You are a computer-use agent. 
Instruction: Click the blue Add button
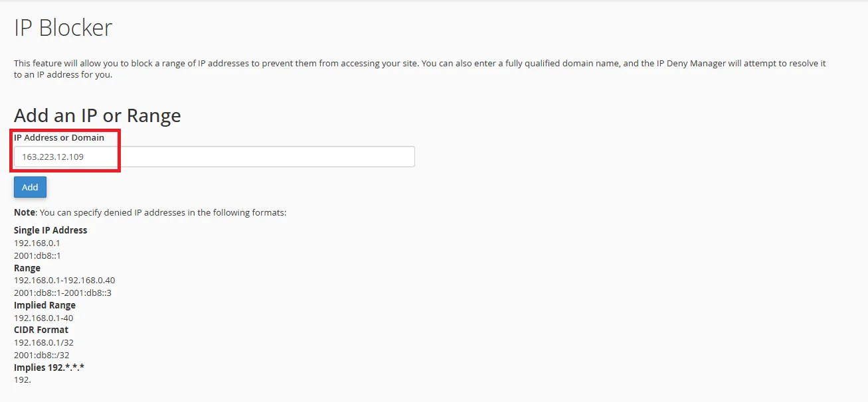[30, 187]
